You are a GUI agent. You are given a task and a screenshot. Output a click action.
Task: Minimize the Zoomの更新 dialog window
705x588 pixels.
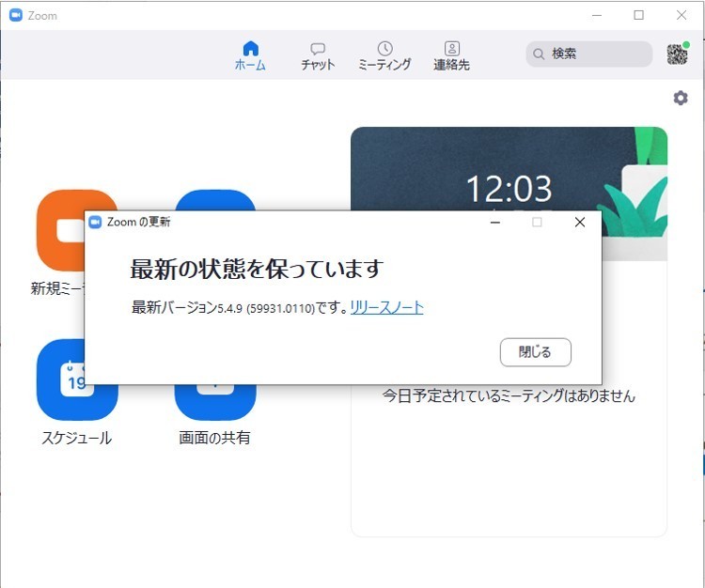pos(495,223)
